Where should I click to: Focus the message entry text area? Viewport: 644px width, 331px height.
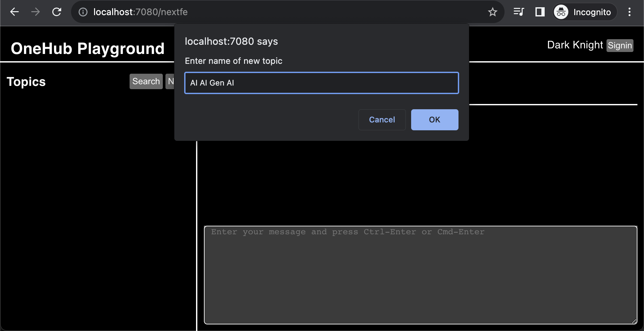click(420, 275)
